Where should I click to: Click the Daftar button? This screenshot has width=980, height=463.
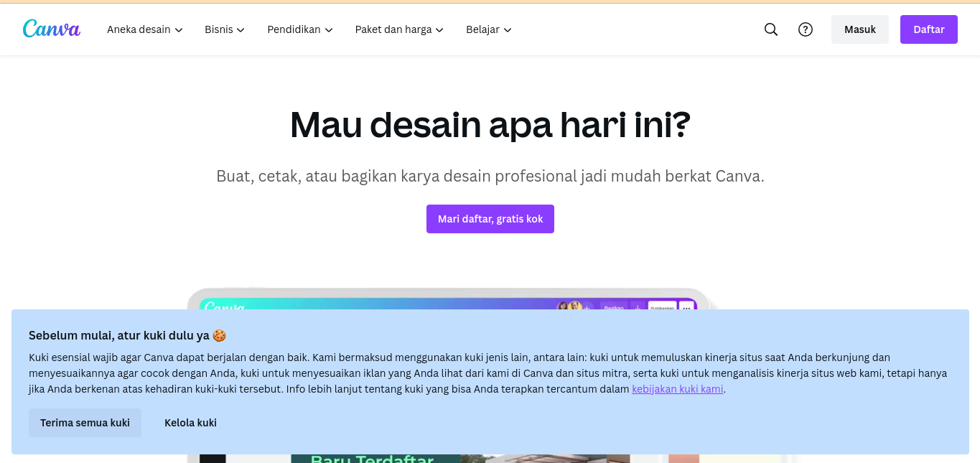tap(929, 29)
